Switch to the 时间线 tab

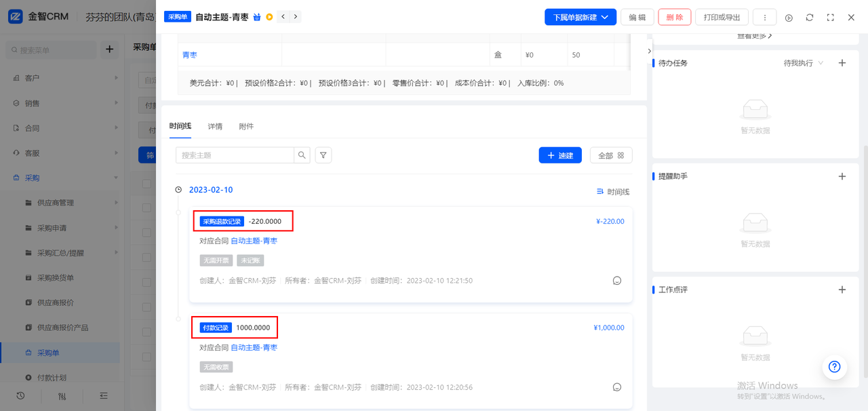(x=180, y=126)
